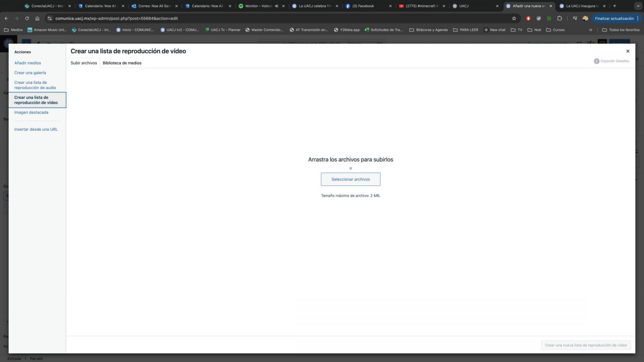Bookmark this page with the star icon
644x362 pixels.
(514, 18)
